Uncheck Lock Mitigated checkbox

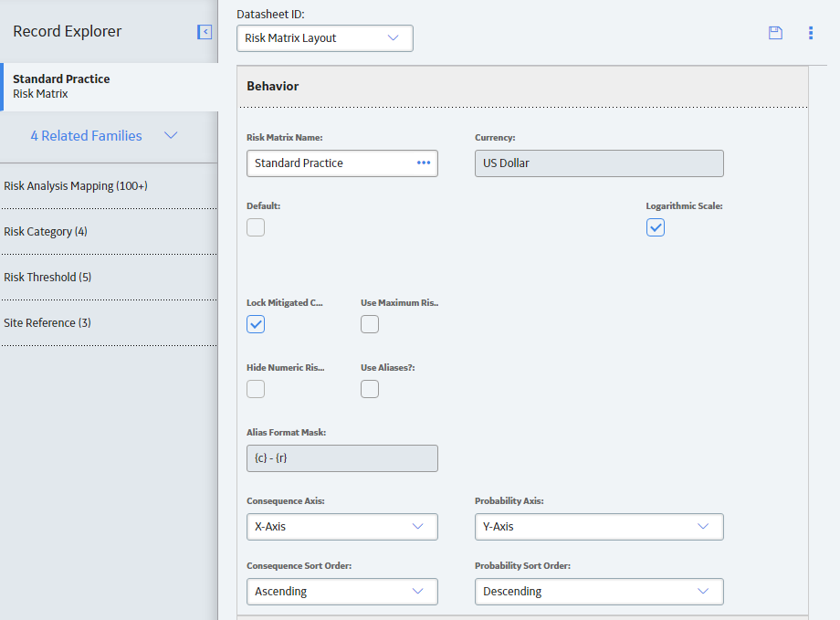pos(256,324)
